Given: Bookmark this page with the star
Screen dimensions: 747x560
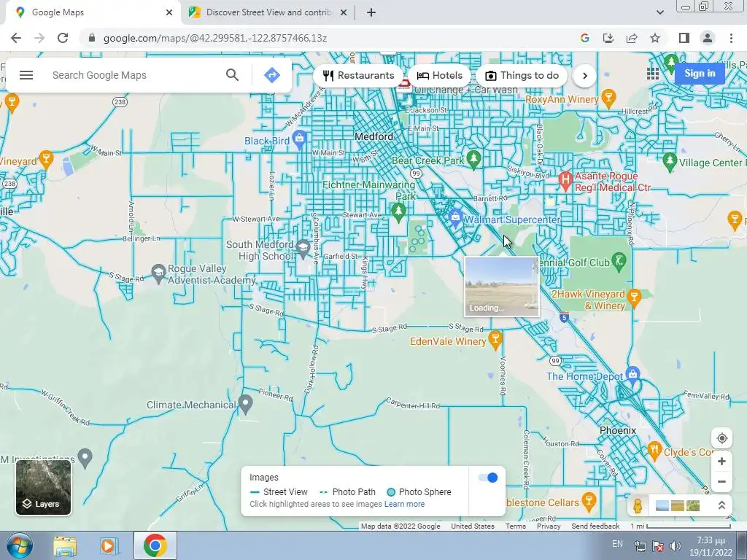Looking at the screenshot, I should point(655,38).
